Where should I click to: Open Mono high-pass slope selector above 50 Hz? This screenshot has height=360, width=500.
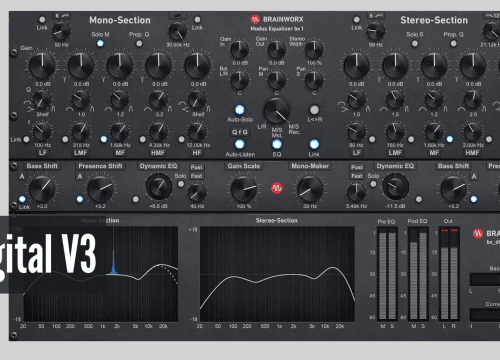(x=62, y=16)
